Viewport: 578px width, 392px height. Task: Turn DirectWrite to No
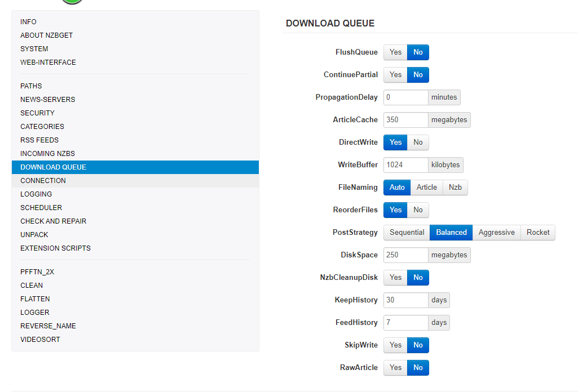coord(418,142)
